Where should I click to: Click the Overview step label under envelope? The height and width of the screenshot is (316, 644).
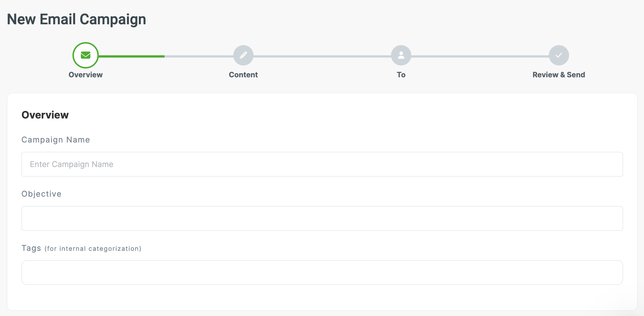pos(86,75)
